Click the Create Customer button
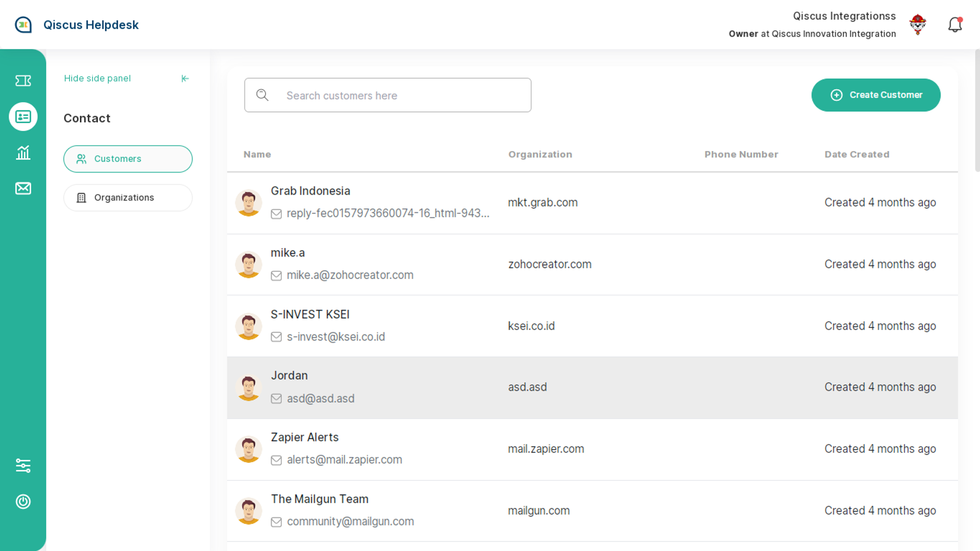The width and height of the screenshot is (980, 551). [x=876, y=95]
